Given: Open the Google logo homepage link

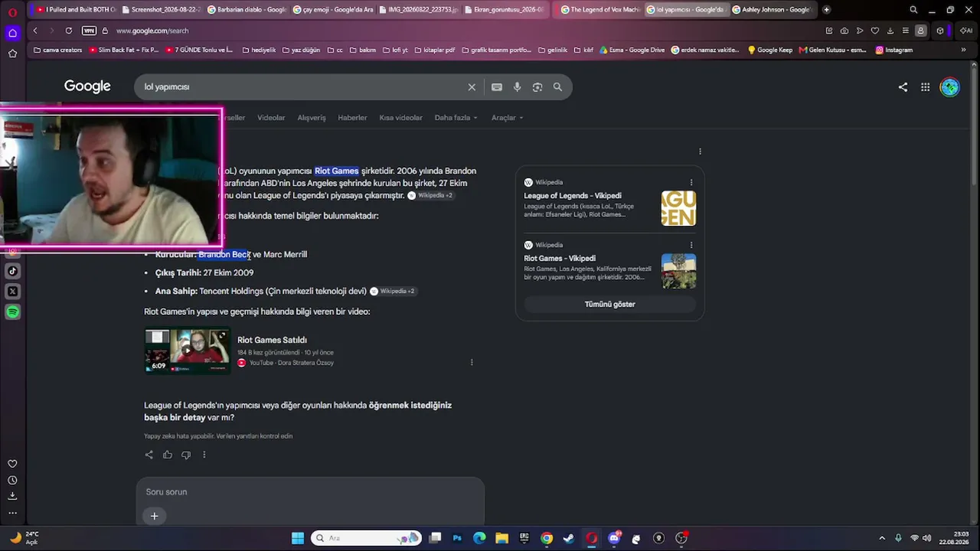Looking at the screenshot, I should click(87, 86).
